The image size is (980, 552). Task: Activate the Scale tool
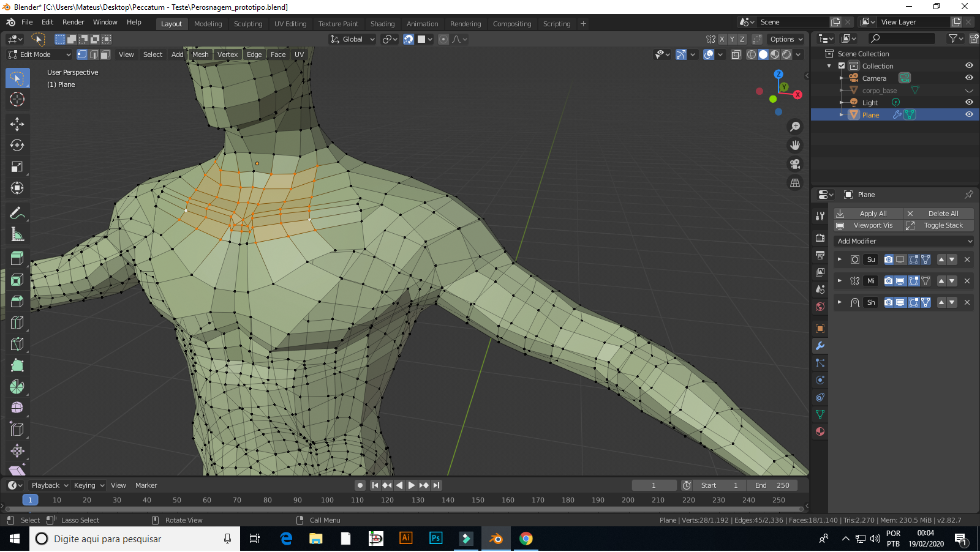[17, 167]
